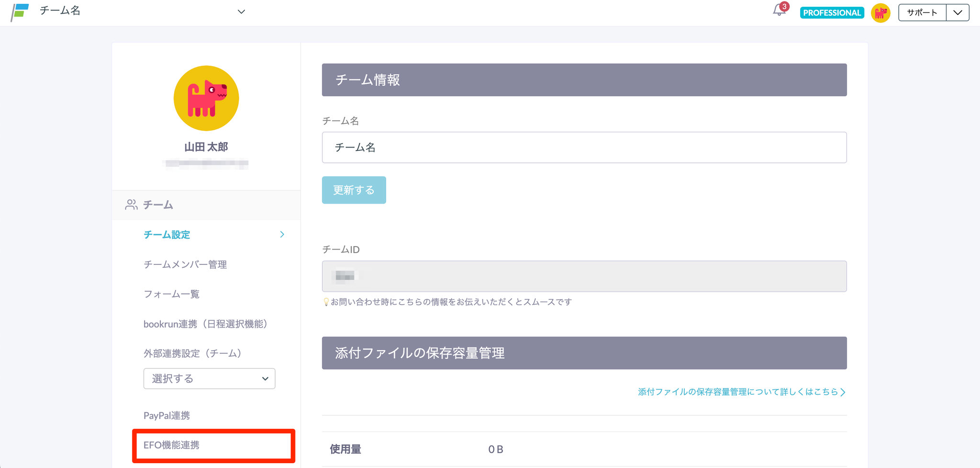980x468 pixels.
Task: Select EFO機能連携 in sidebar
Action: click(171, 445)
